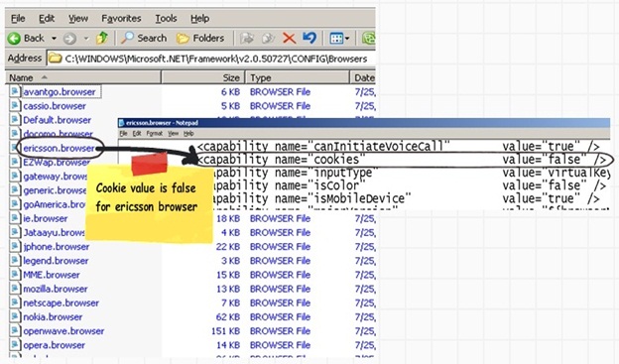Click the file icon beside legend.browser

(x=15, y=261)
